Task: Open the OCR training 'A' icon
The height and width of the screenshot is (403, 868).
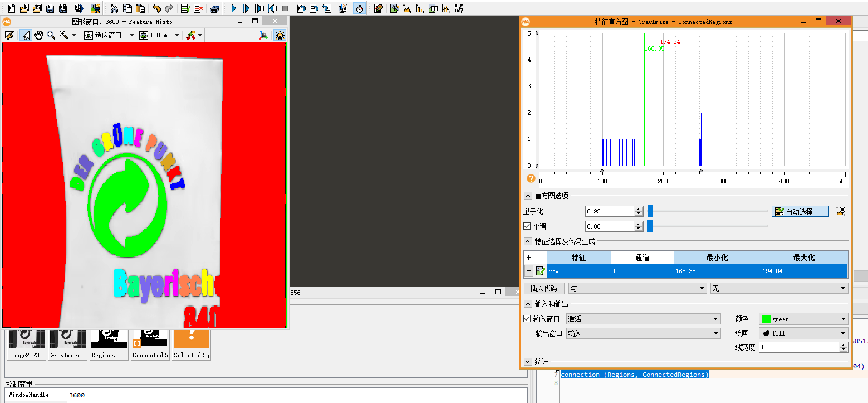Action: [459, 8]
